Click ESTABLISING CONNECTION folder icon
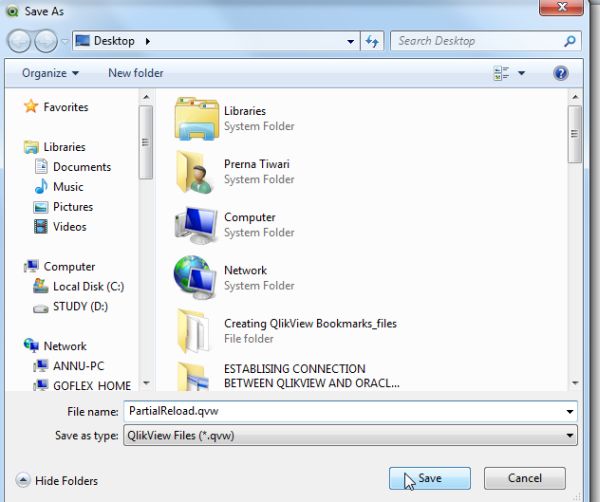This screenshot has width=600, height=502. [193, 376]
